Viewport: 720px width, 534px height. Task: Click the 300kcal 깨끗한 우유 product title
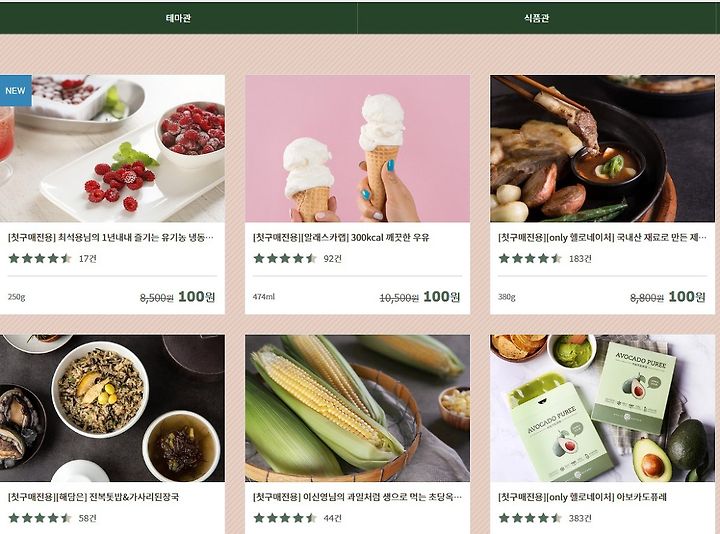tap(341, 237)
